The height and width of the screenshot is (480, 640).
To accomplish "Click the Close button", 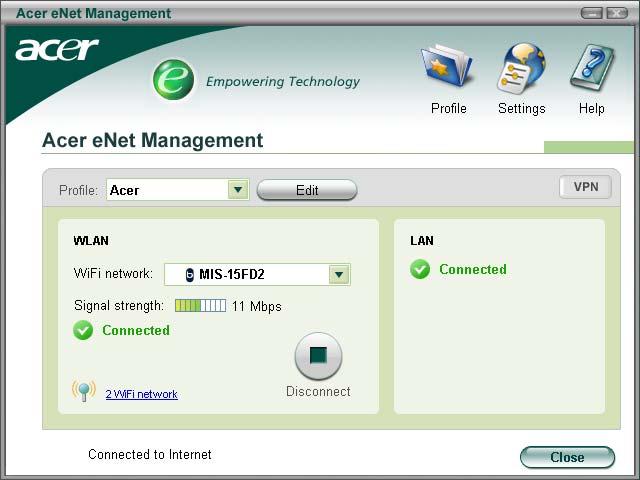I will (567, 457).
